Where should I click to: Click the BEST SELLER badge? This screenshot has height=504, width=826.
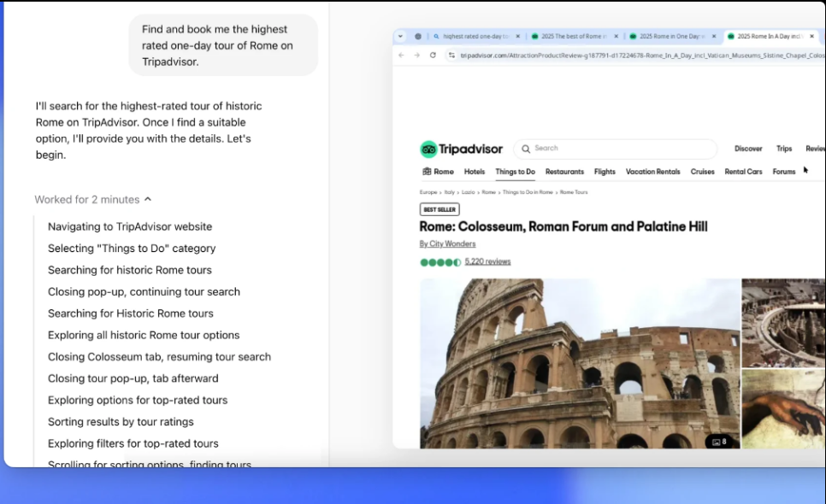[440, 209]
